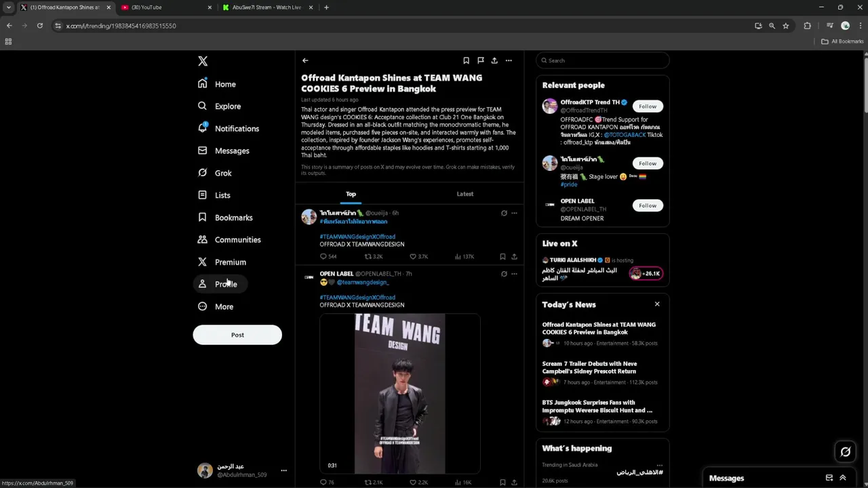Screen dimensions: 868x488
Task: Join live with 26.1K listeners
Action: coord(646,274)
